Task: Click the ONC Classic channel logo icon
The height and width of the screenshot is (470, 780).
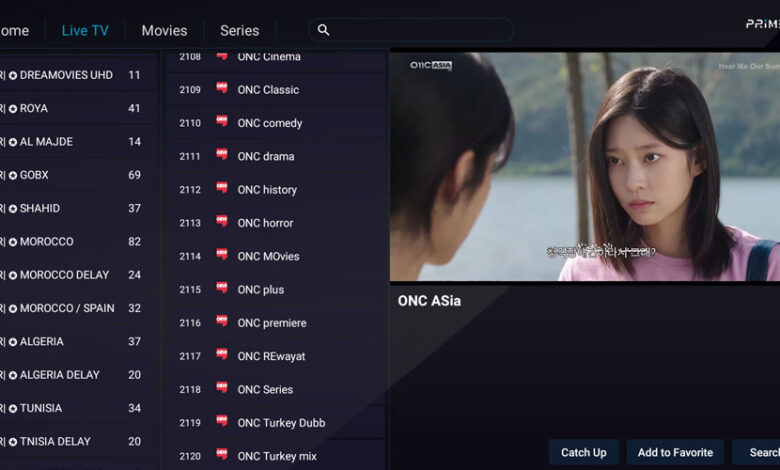Action: click(222, 88)
